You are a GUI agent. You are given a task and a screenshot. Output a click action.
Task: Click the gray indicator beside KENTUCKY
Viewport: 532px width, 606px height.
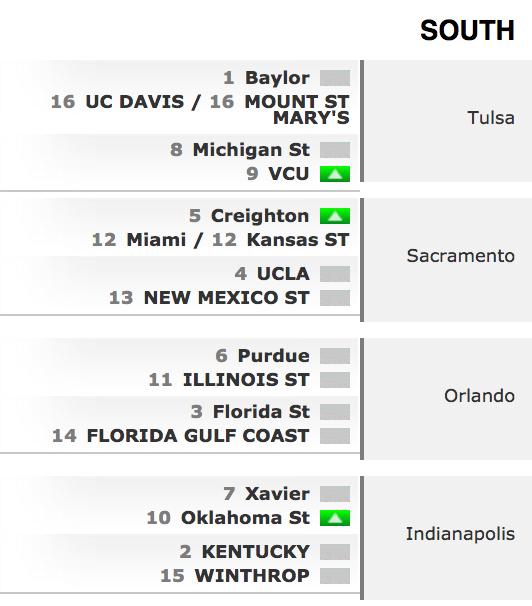(335, 552)
